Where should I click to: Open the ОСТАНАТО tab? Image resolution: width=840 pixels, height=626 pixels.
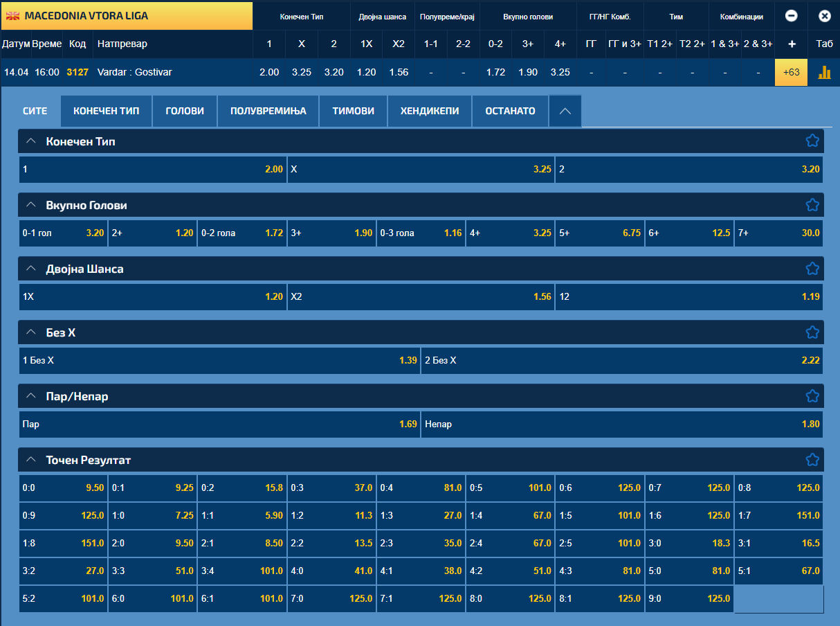[511, 111]
